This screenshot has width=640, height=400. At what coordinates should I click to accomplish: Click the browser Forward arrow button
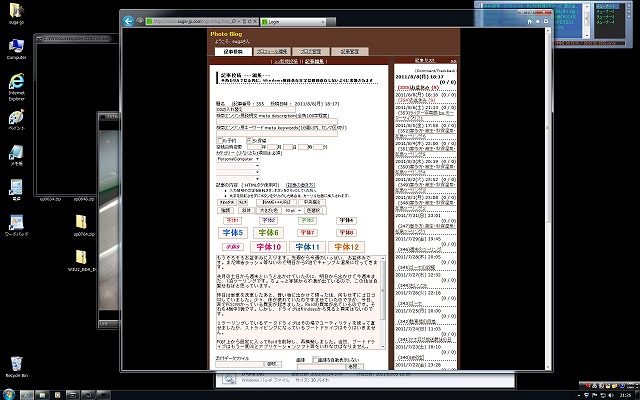click(x=140, y=21)
